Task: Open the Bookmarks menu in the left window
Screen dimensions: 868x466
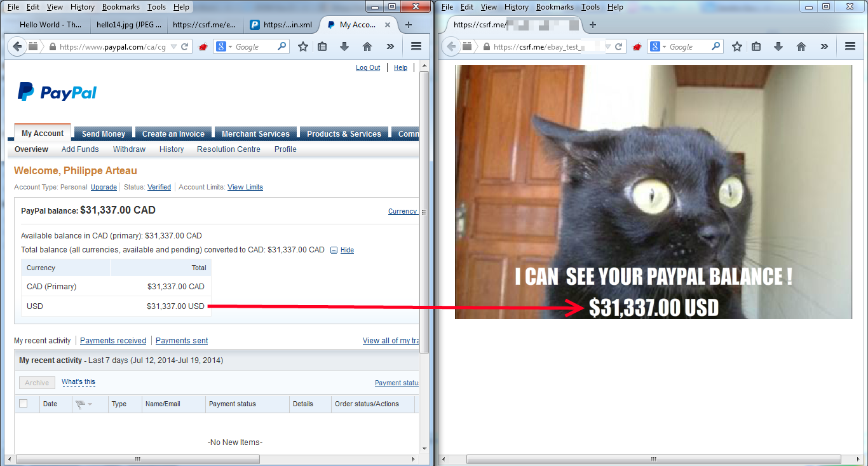Action: [121, 7]
